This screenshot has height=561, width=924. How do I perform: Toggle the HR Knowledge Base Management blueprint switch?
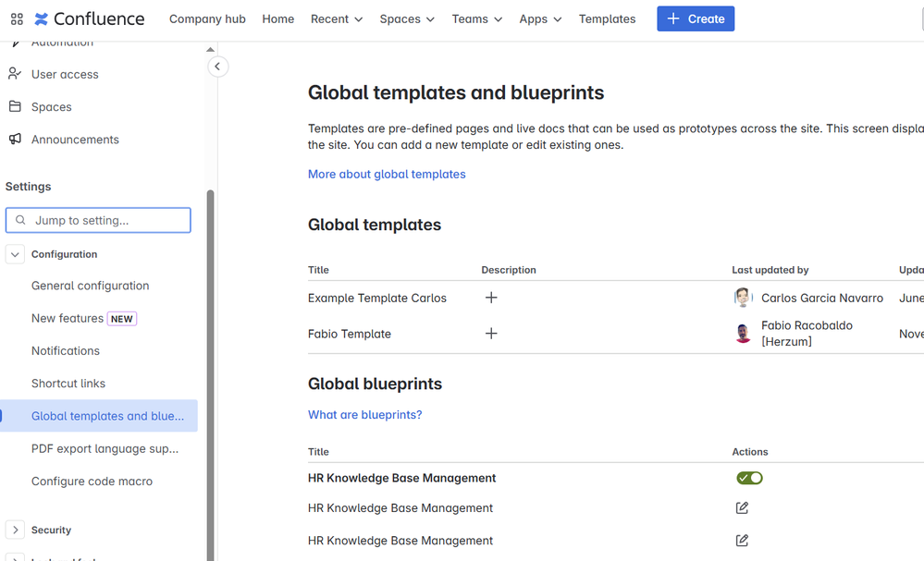749,478
